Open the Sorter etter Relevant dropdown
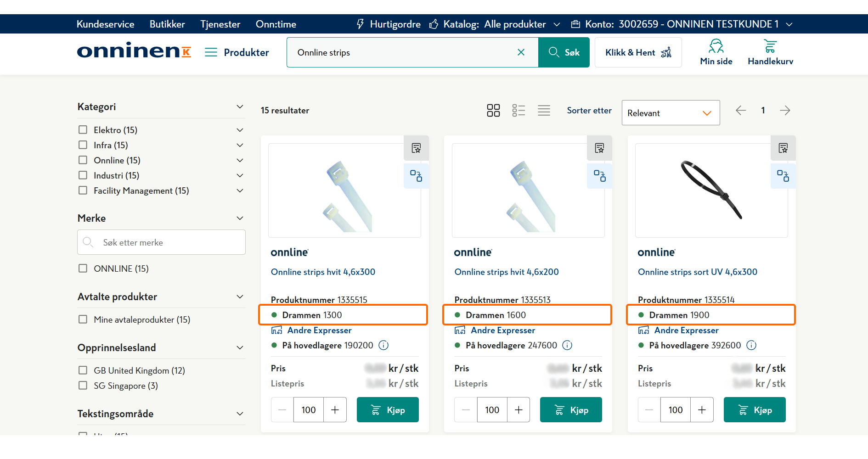Viewport: 868px width, 459px height. click(671, 112)
